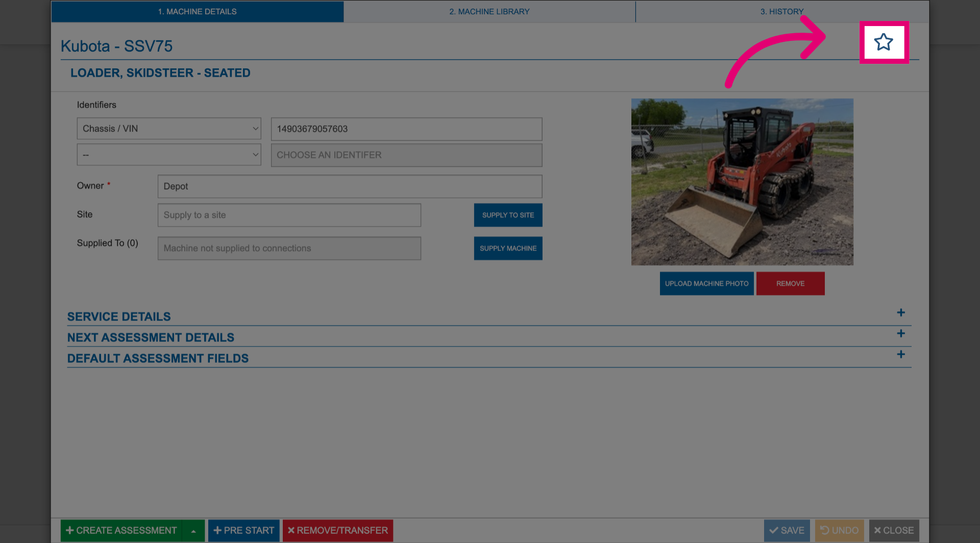This screenshot has width=980, height=543.
Task: Click the Next Assessment Details heading
Action: point(151,337)
